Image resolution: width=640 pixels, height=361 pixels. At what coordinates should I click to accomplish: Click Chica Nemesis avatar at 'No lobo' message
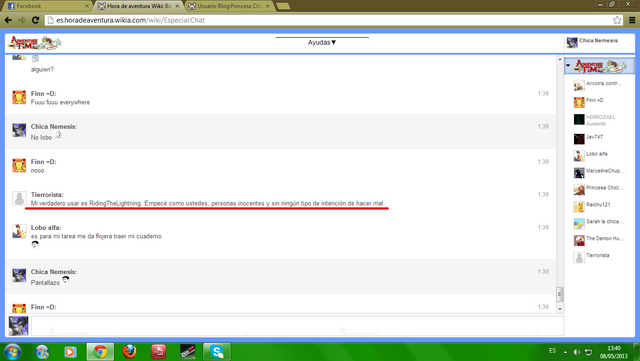19,130
